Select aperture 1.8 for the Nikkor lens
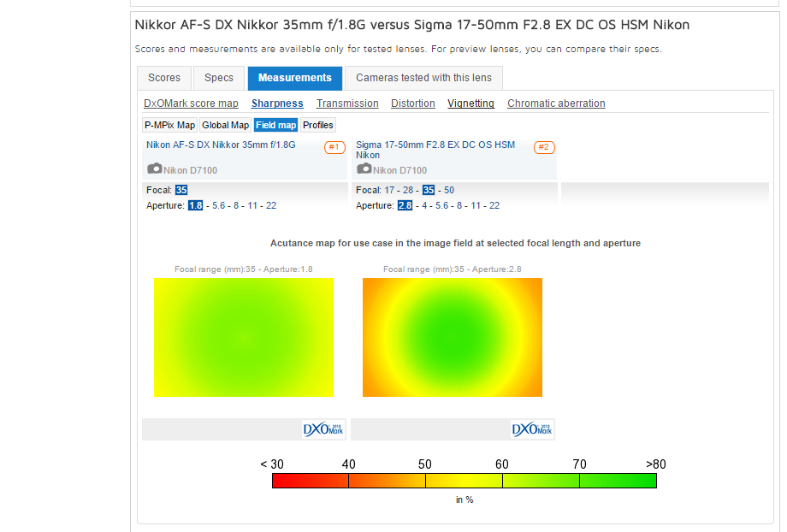787x532 pixels. click(195, 205)
